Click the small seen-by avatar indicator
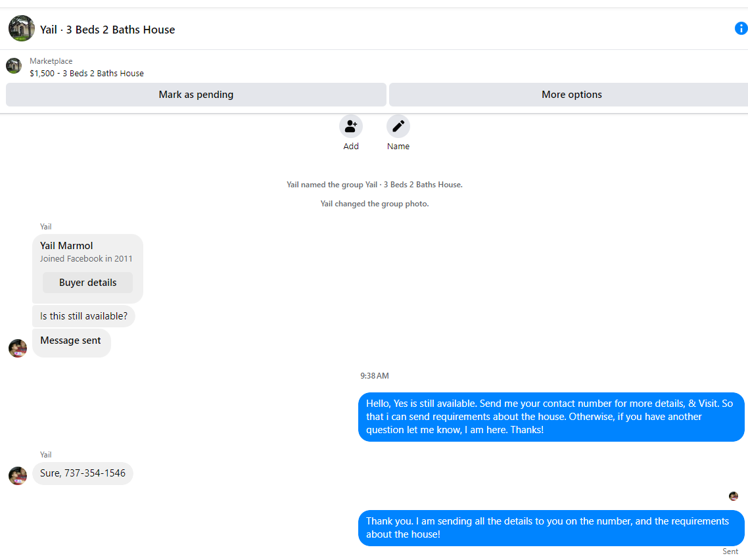The height and width of the screenshot is (560, 748). [x=734, y=496]
